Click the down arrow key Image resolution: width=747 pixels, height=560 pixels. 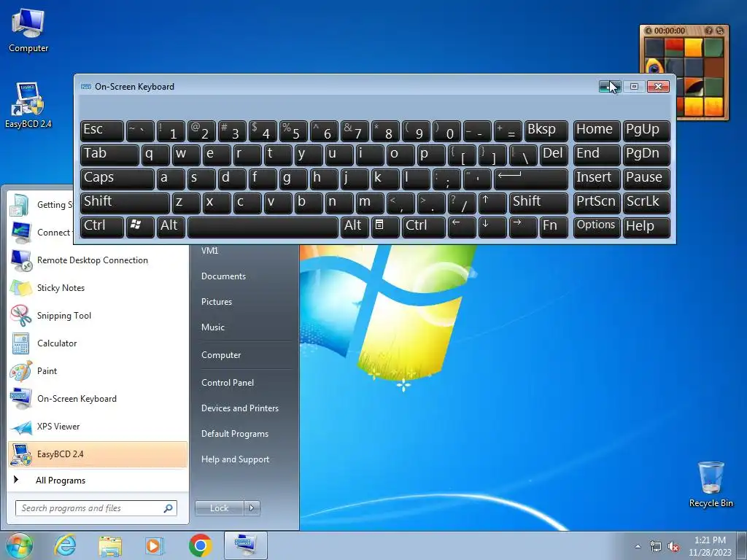coord(492,226)
